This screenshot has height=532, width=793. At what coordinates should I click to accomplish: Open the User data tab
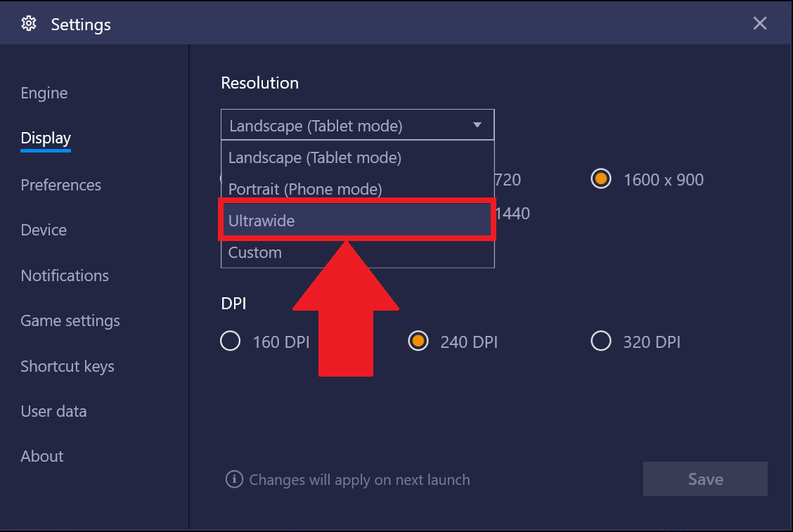pos(53,412)
